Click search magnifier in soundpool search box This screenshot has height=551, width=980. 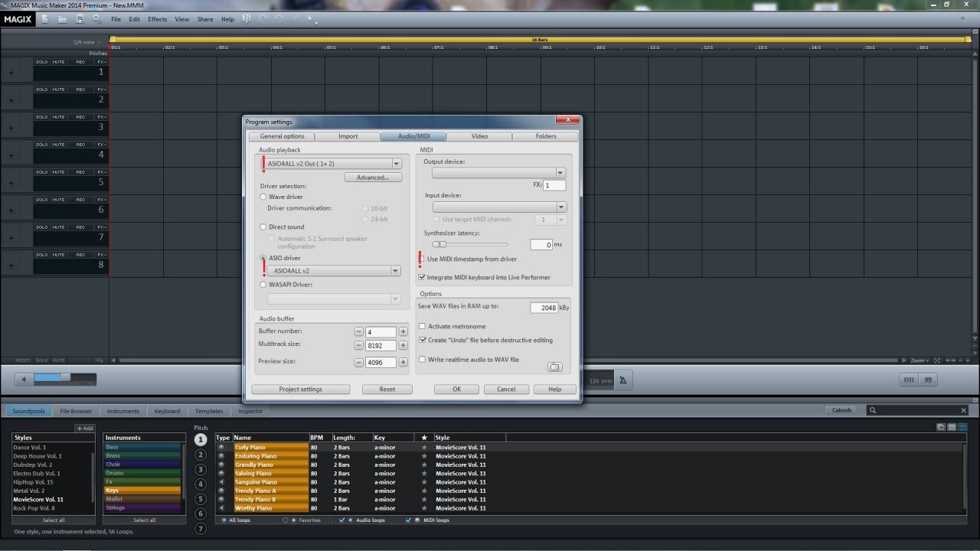pos(873,410)
